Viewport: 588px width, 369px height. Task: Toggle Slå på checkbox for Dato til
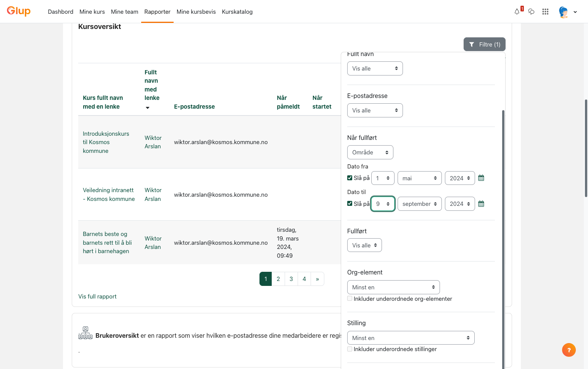coord(350,204)
